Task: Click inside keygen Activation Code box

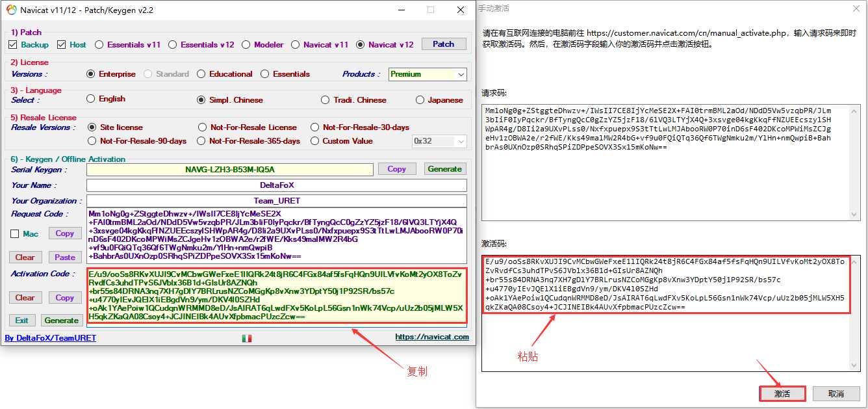Action: click(x=276, y=296)
